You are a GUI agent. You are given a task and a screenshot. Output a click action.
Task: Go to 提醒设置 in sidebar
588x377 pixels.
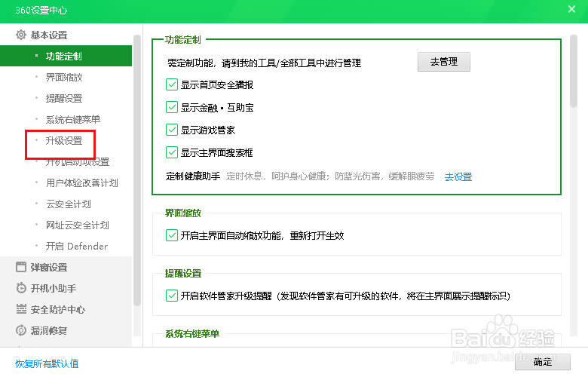64,98
